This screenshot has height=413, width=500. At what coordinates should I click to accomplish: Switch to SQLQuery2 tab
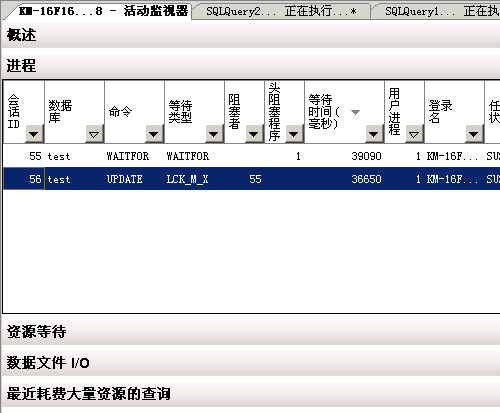pyautogui.click(x=281, y=12)
